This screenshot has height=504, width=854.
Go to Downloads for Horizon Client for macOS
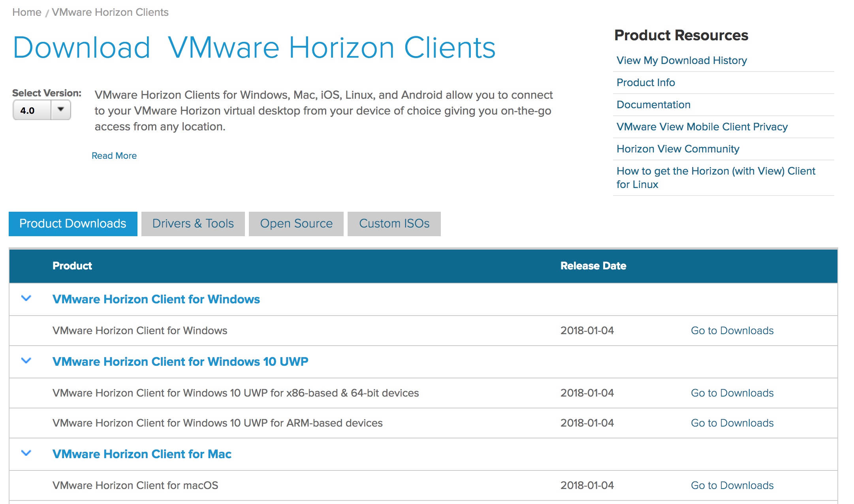732,485
